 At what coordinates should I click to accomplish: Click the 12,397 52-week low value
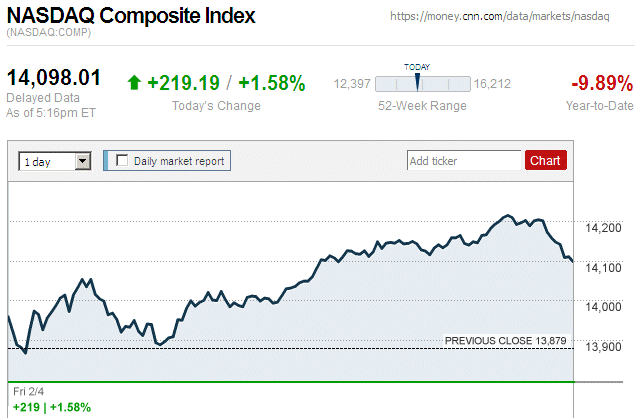tap(352, 84)
